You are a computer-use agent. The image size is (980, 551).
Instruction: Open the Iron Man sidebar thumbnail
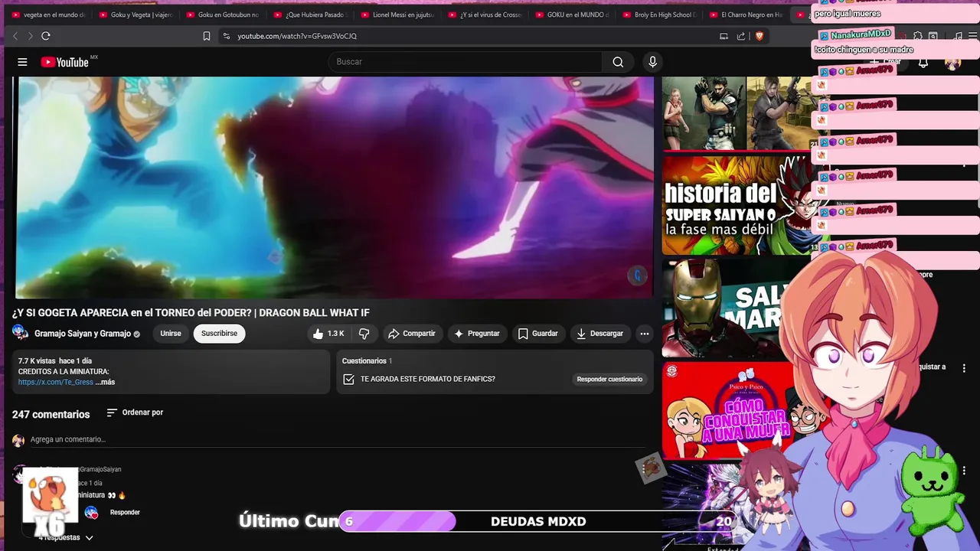pos(724,308)
